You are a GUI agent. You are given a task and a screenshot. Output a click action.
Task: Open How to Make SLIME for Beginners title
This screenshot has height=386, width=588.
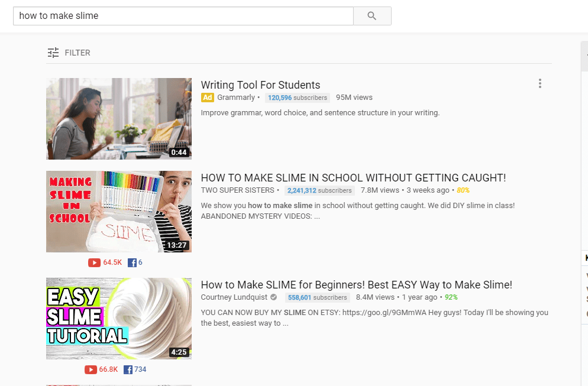point(356,285)
